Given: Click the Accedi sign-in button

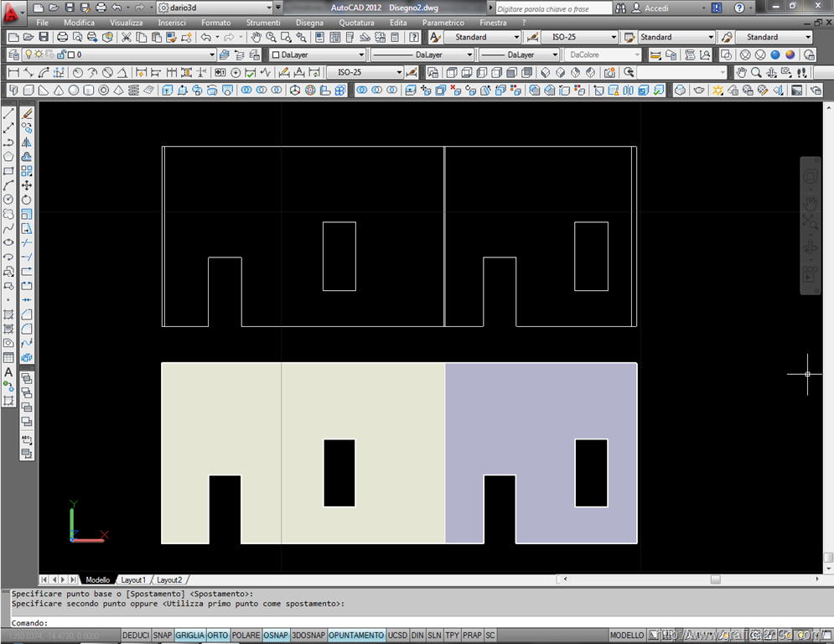Looking at the screenshot, I should tap(655, 8).
